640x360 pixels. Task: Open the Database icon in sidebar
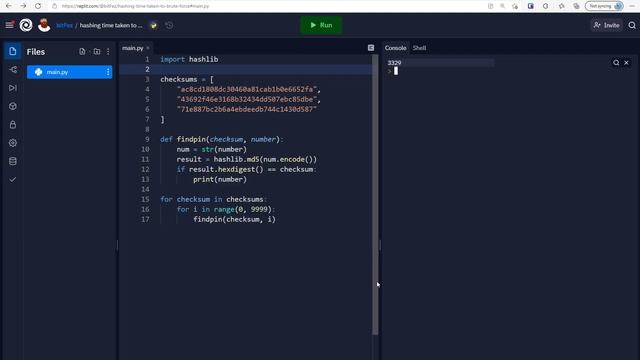point(13,161)
